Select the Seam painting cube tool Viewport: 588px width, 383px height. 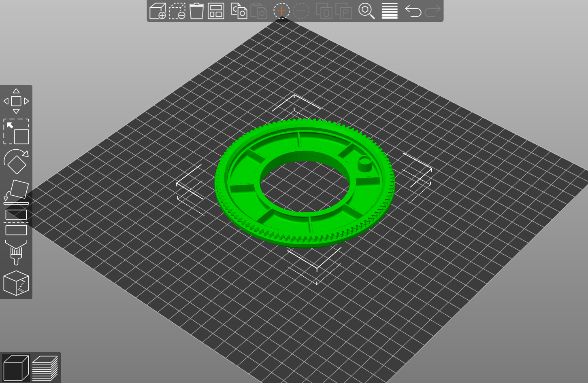point(16,283)
